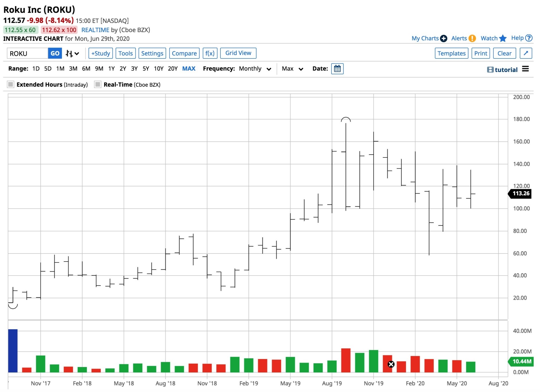Select the 9M range
The width and height of the screenshot is (551, 392).
pos(99,69)
